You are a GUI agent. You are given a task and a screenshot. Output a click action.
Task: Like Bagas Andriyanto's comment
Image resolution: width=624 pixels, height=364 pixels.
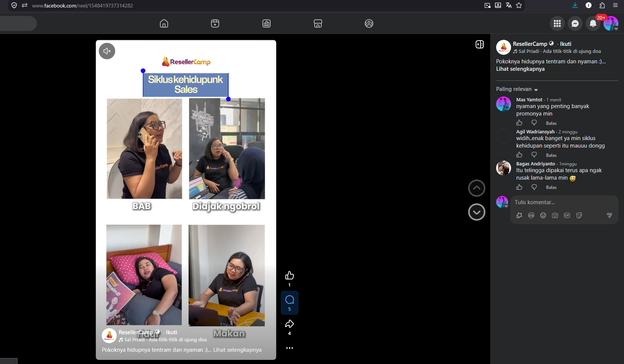[519, 187]
